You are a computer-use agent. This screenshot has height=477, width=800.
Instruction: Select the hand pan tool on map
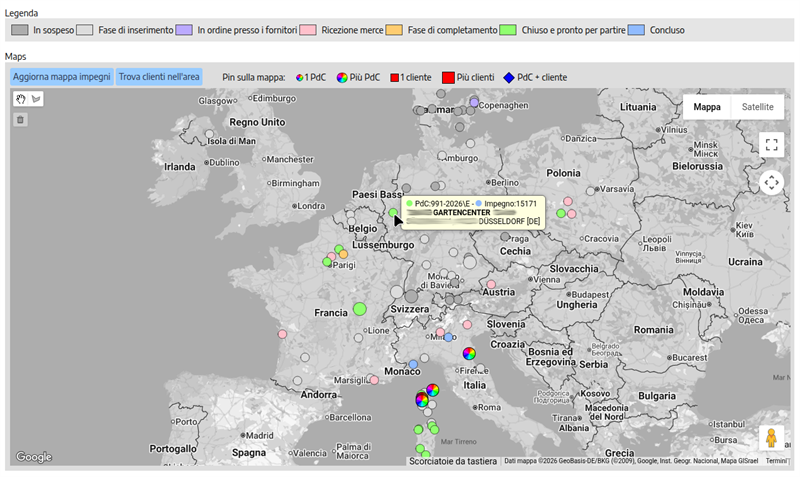[x=21, y=99]
